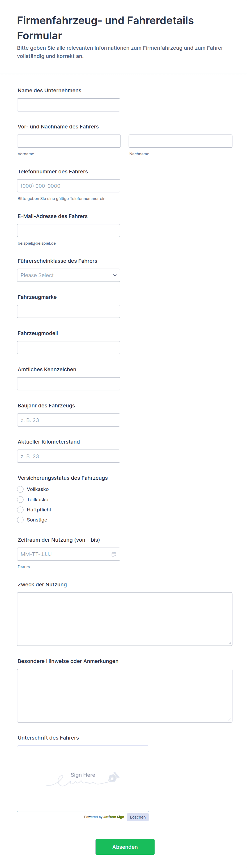This screenshot has height=868, width=247.
Task: Select the Teilkasko radio option
Action: 20,499
